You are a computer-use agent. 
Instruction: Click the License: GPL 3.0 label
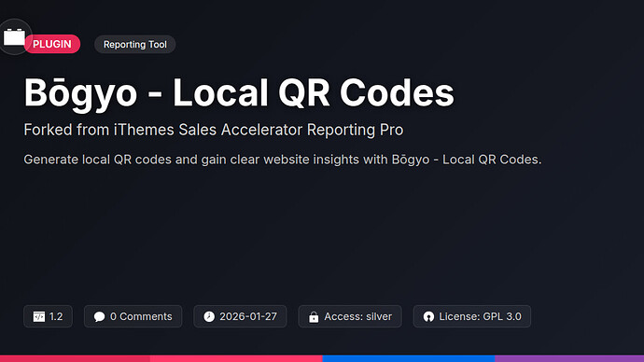tap(480, 316)
